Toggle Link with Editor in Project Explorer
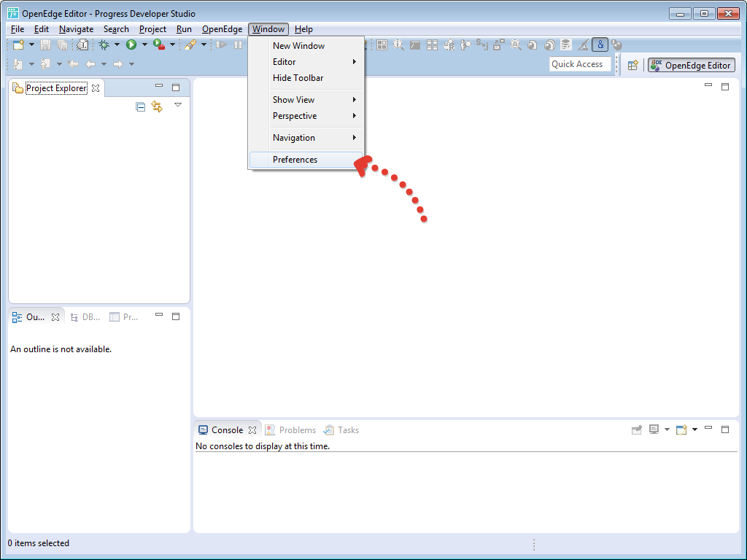The height and width of the screenshot is (560, 747). [157, 106]
